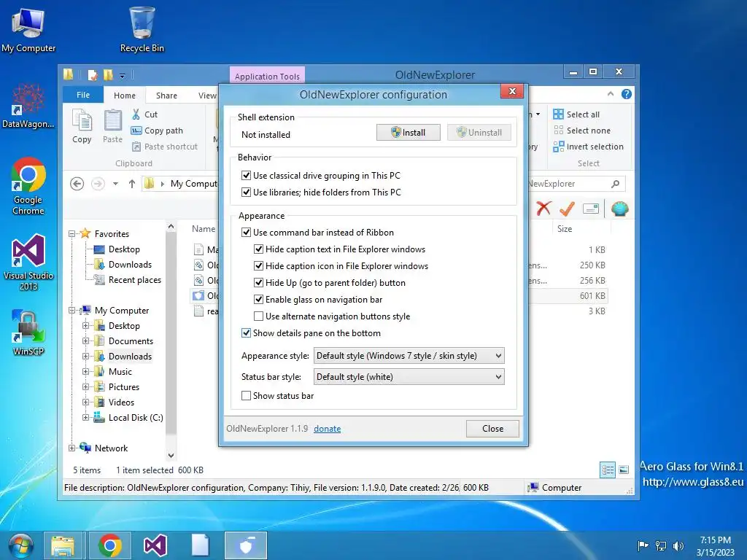This screenshot has width=747, height=560.
Task: Click the Paste icon in Clipboard group
Action: click(113, 125)
